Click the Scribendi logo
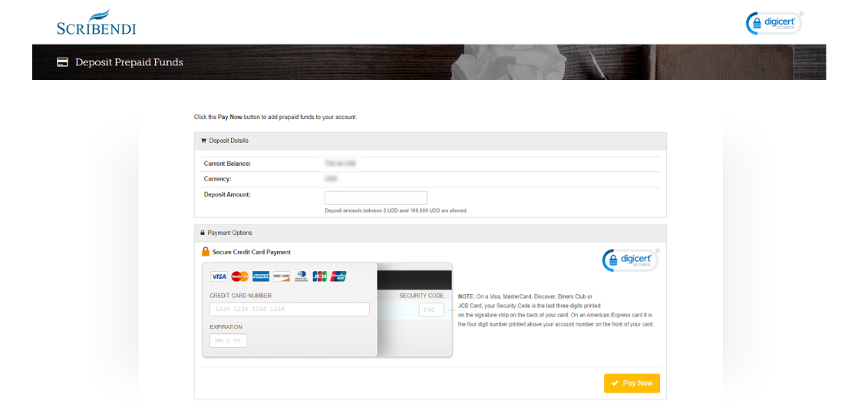The image size is (868, 414). coord(97,22)
